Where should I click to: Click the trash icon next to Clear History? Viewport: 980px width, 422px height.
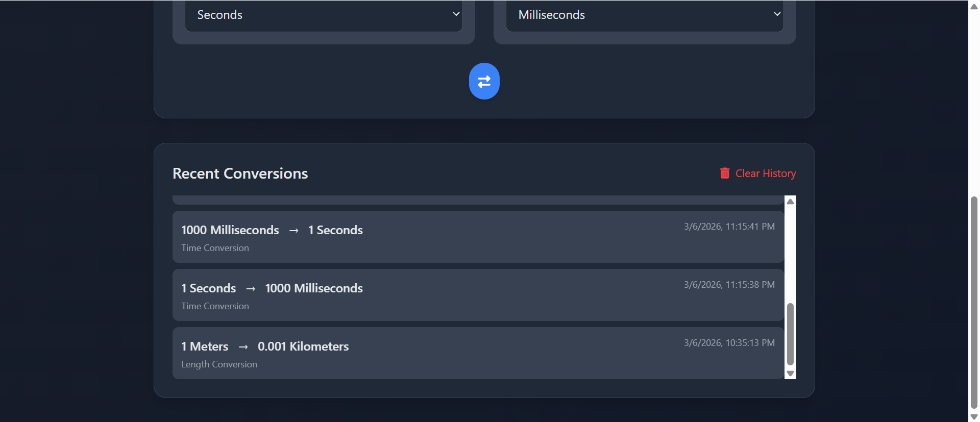coord(725,173)
